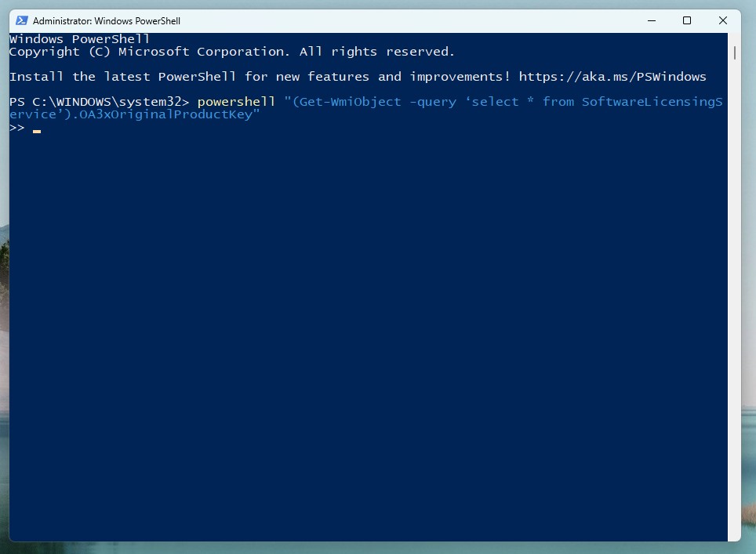
Task: Click the lower scrollbar track area
Action: [734, 353]
